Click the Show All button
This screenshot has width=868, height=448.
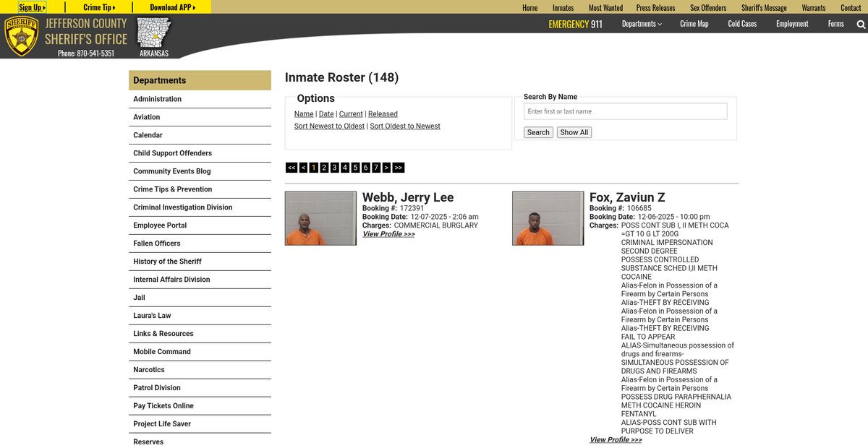point(574,132)
